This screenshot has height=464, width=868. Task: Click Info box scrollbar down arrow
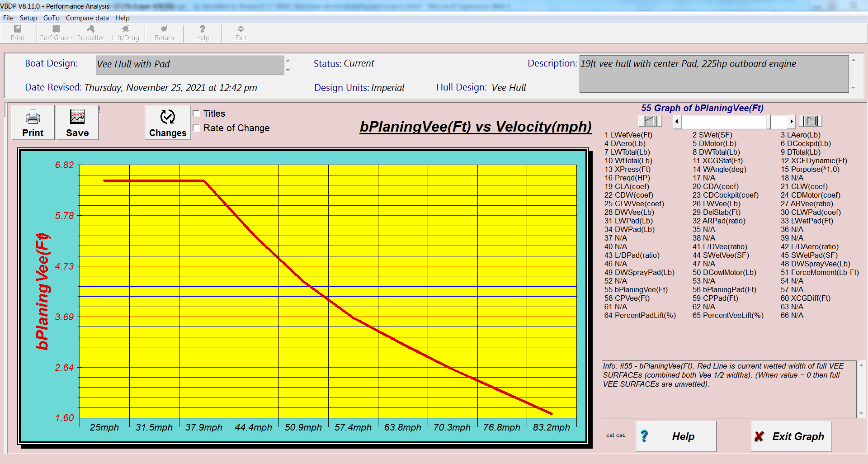pos(861,413)
